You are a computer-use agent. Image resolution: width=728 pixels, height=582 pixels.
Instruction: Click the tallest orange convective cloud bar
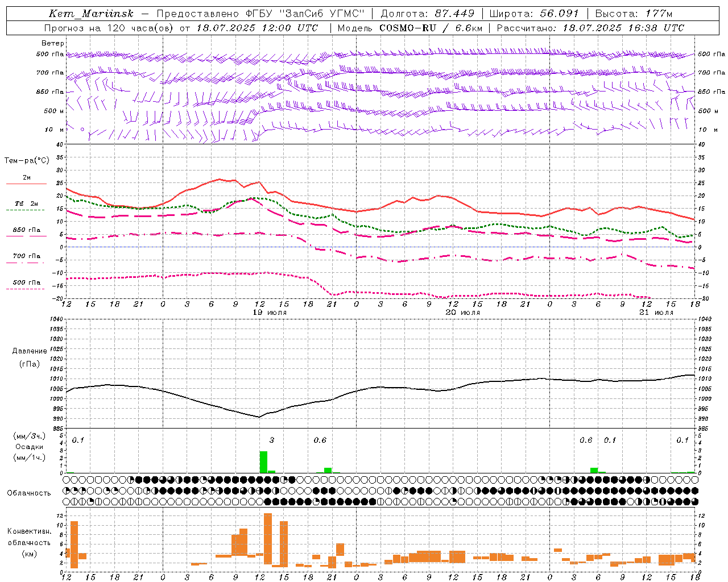tap(268, 540)
